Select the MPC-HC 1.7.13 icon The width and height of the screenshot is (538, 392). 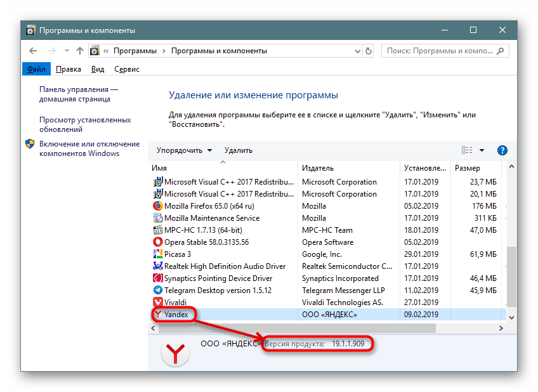point(157,230)
